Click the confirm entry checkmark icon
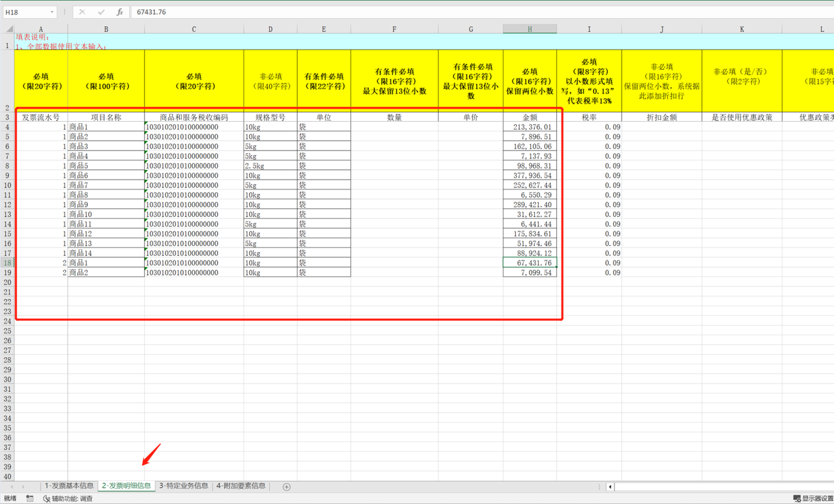Viewport: 834px width, 504px height. point(101,12)
